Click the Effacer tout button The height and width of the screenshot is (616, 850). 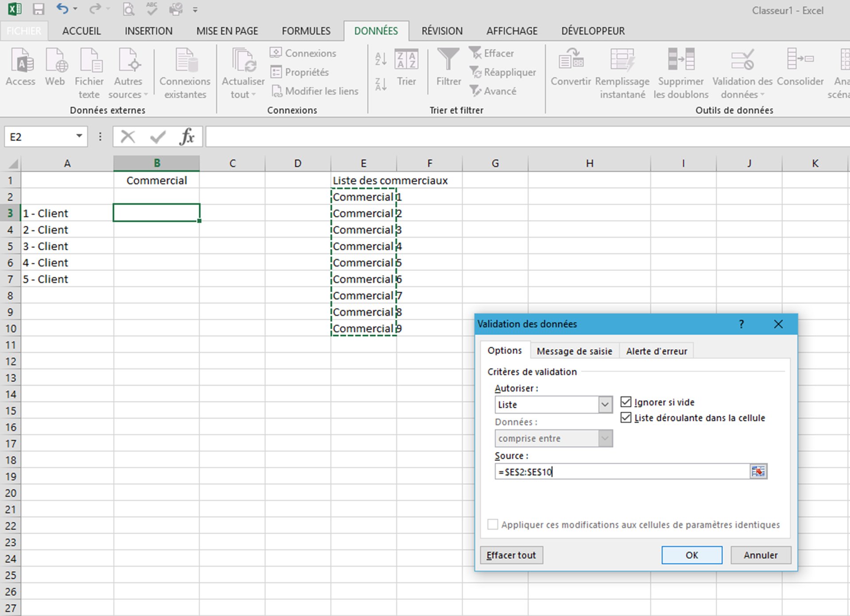coord(511,555)
